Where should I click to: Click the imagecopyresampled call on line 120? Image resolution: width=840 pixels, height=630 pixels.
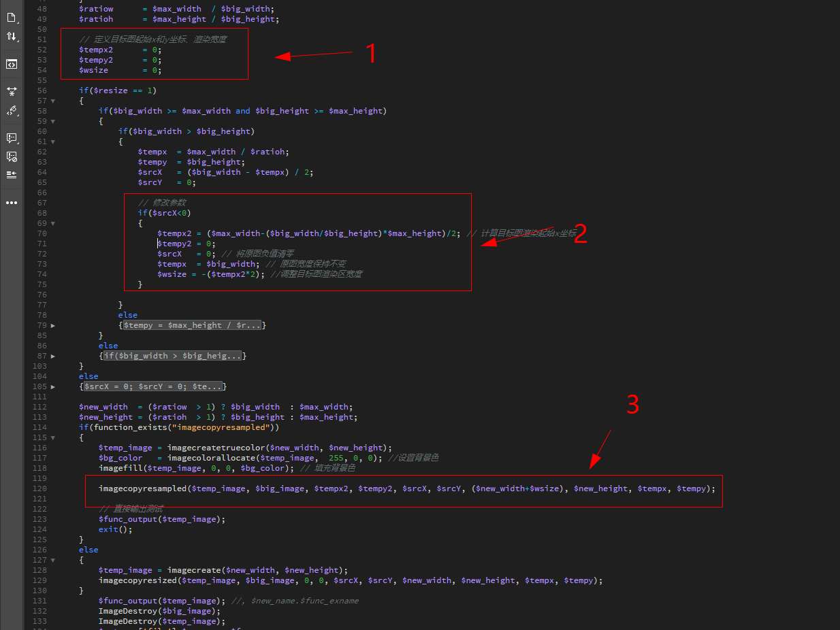[x=407, y=488]
